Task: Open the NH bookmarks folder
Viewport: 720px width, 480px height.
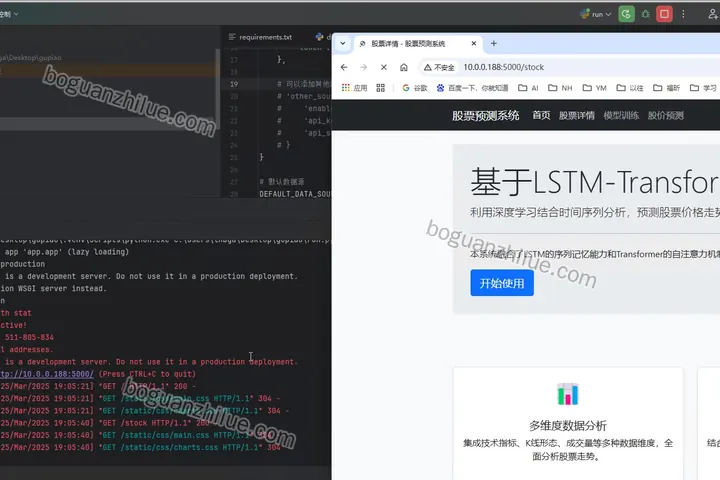Action: pos(560,88)
